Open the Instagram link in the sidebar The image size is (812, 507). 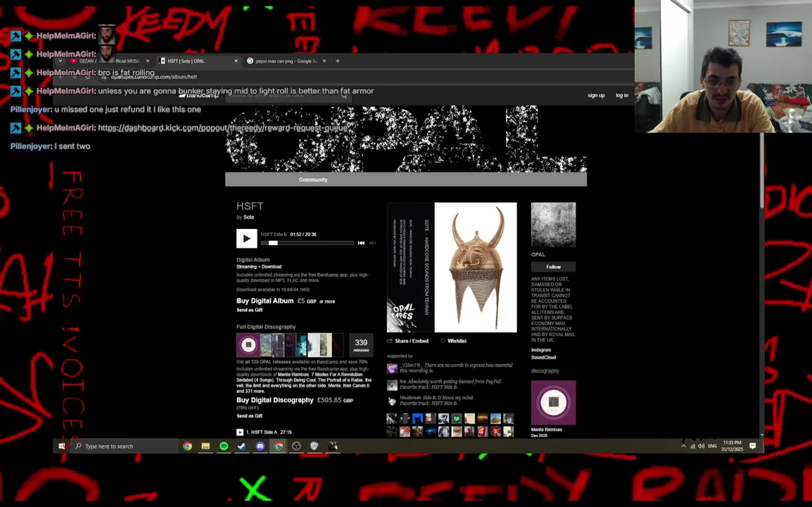click(540, 350)
